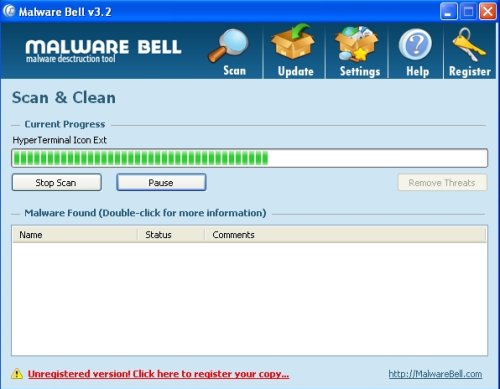Sort by the Status column header
This screenshot has width=500, height=389.
(171, 235)
